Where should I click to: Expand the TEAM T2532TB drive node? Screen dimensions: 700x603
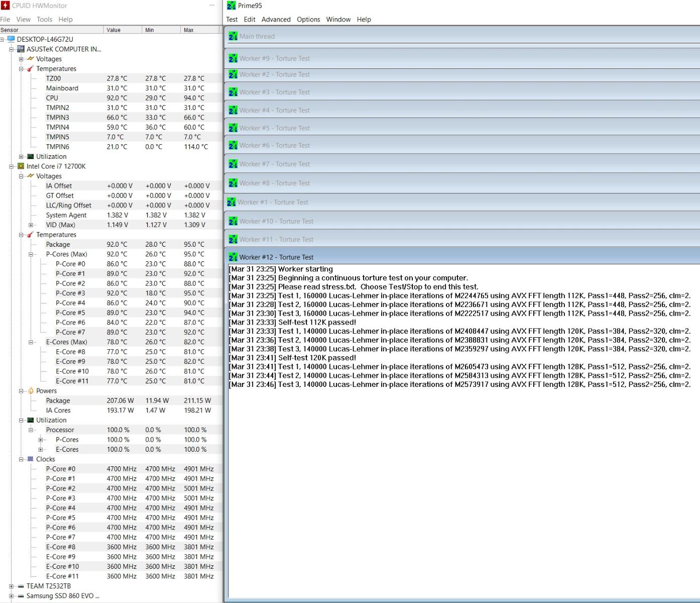(11, 586)
